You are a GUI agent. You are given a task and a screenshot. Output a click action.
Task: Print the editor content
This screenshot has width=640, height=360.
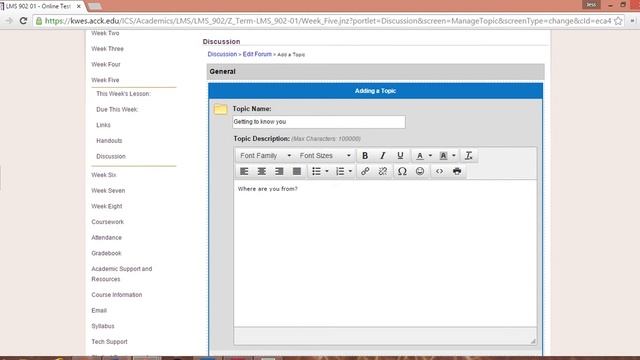tap(457, 171)
